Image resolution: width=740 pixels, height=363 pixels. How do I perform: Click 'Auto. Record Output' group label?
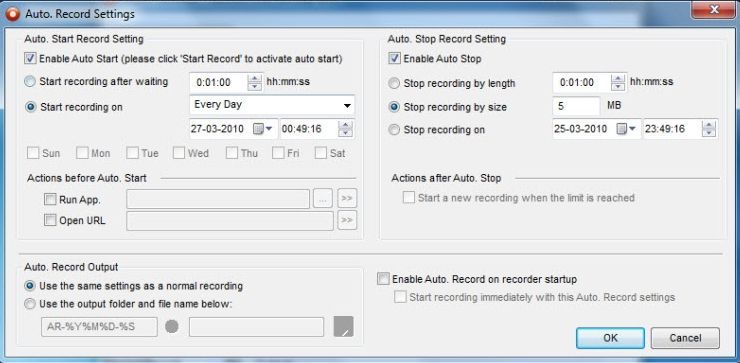71,267
